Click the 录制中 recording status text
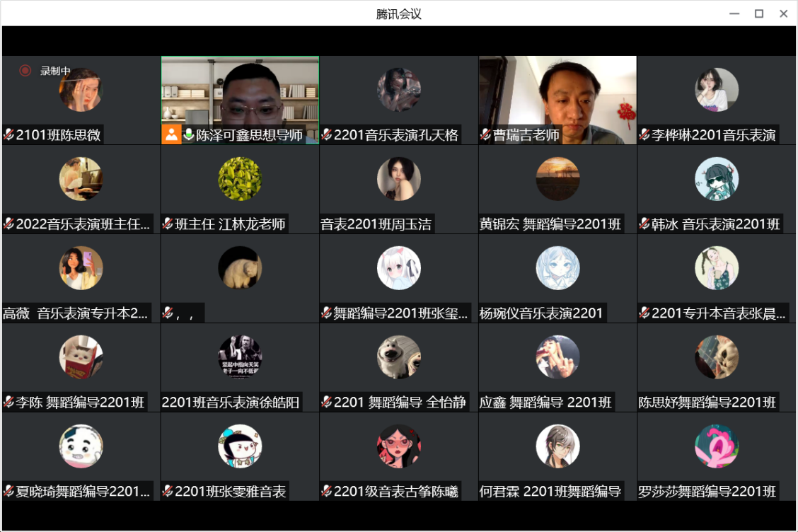Viewport: 798px width, 532px height. point(55,71)
